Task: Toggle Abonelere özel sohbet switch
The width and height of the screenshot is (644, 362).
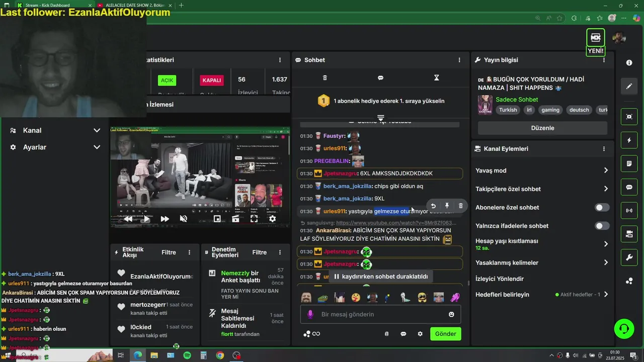Action: tap(602, 208)
